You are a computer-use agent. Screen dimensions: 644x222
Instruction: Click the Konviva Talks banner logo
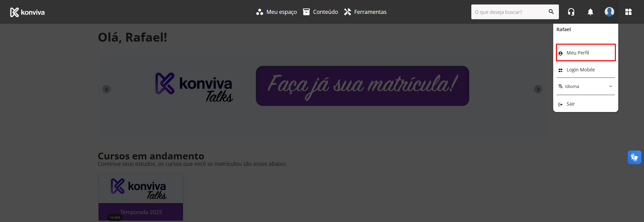click(194, 87)
